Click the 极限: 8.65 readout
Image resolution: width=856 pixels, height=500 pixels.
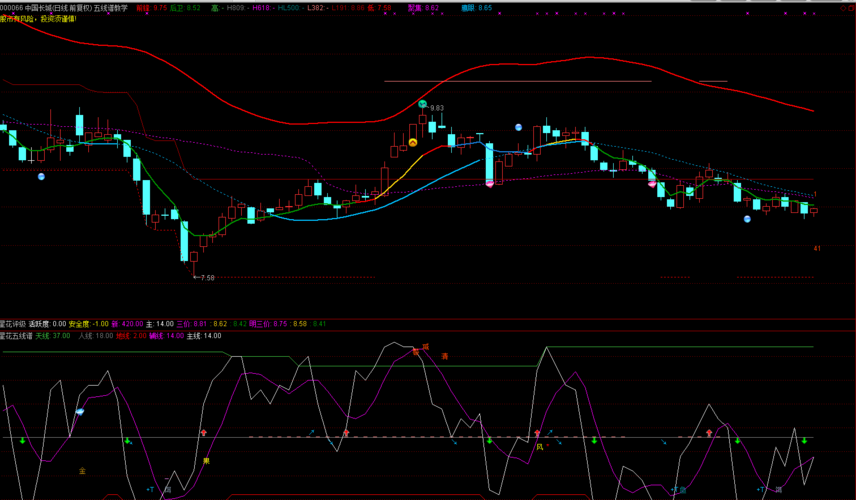click(x=477, y=8)
